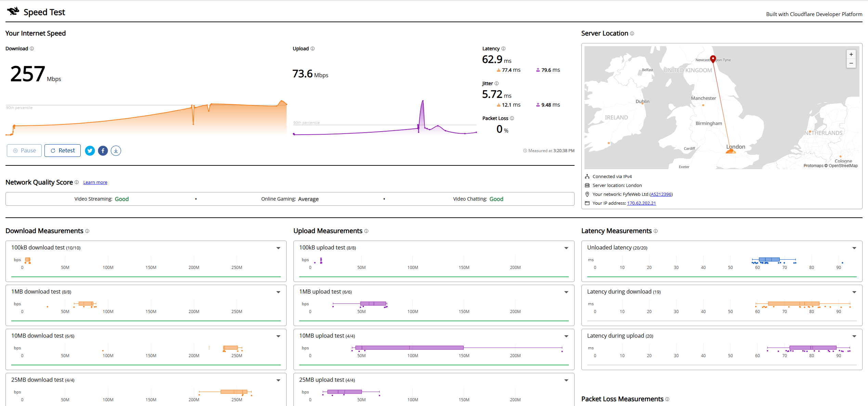
Task: Click the 73.6 Mbps upload value
Action: point(310,74)
